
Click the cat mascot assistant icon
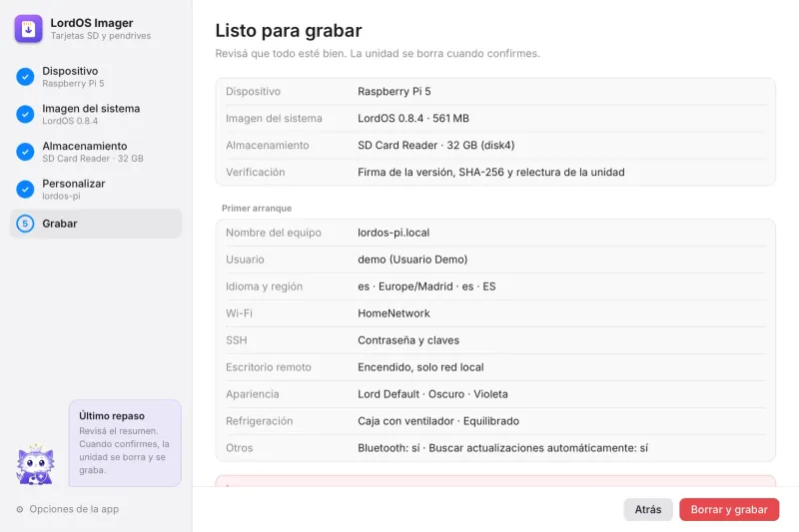coord(35,464)
